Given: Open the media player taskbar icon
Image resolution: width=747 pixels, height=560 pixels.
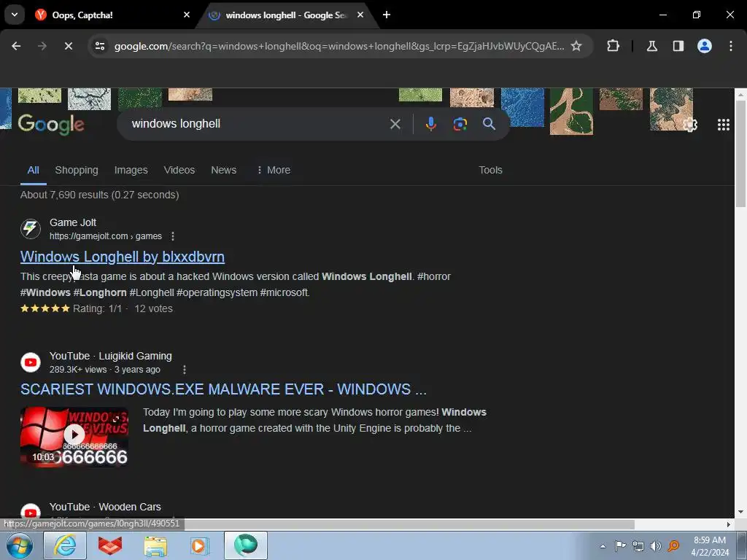Looking at the screenshot, I should pos(199,545).
